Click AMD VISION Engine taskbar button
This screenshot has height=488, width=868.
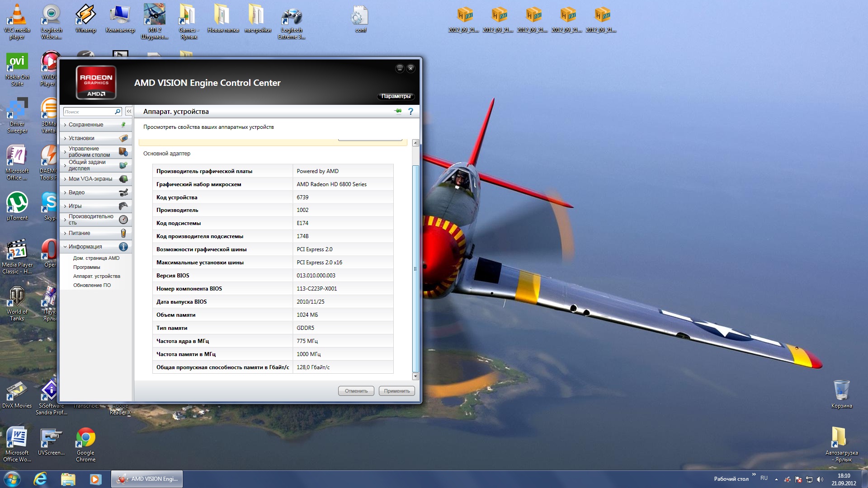(x=147, y=479)
